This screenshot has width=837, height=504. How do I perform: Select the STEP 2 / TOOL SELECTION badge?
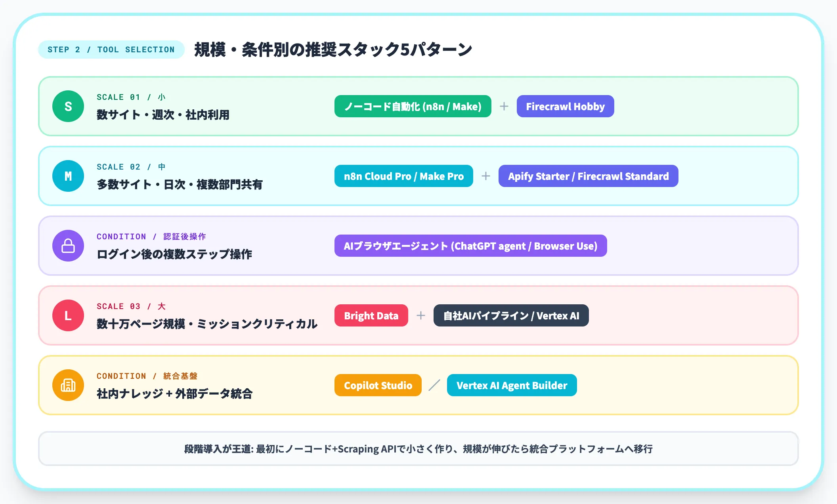pyautogui.click(x=111, y=50)
